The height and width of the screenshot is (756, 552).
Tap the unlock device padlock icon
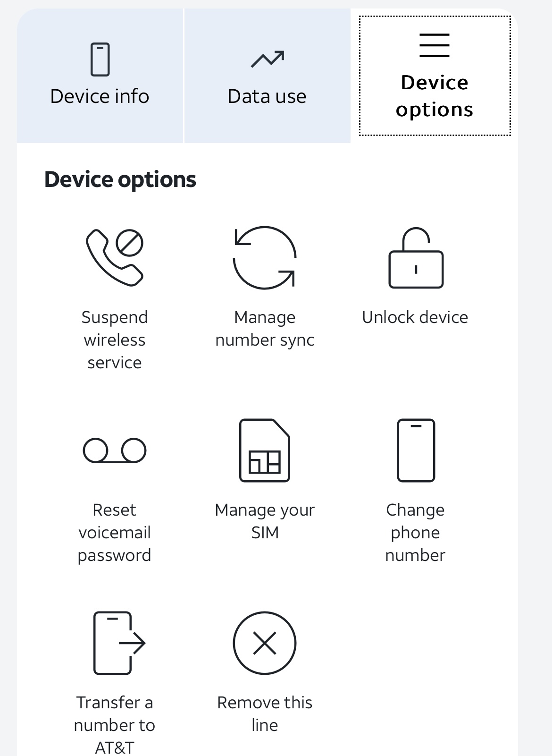[416, 257]
